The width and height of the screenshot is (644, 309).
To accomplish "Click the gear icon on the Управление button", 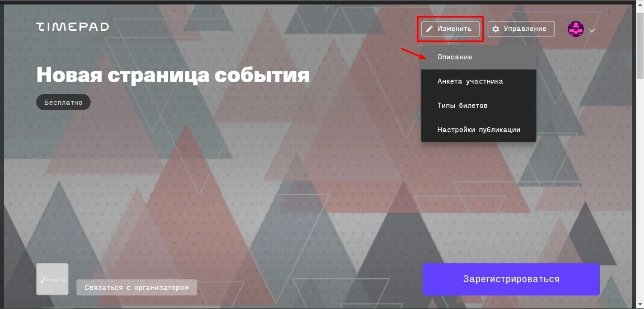I will [496, 29].
